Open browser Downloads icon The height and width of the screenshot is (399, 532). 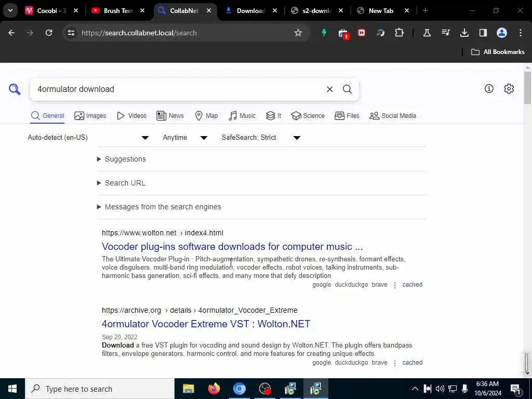tap(464, 33)
